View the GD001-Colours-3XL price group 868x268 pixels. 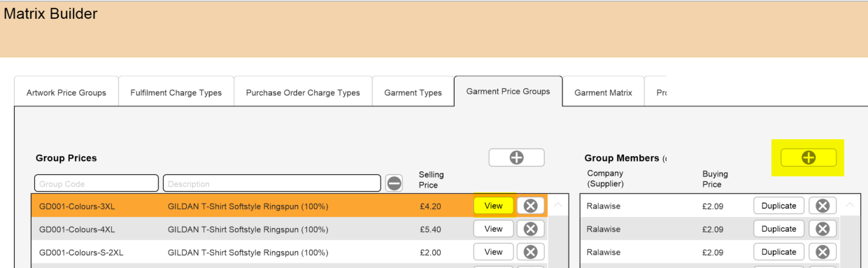pos(494,206)
